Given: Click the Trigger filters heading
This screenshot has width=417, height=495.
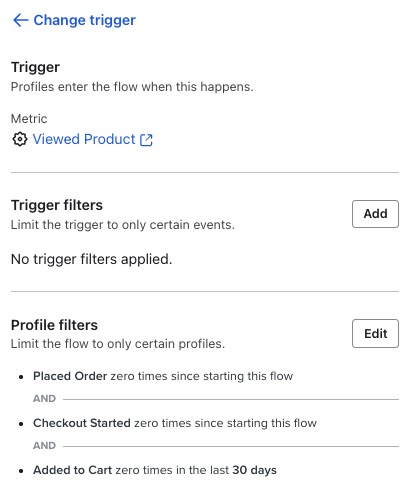Looking at the screenshot, I should point(57,205).
